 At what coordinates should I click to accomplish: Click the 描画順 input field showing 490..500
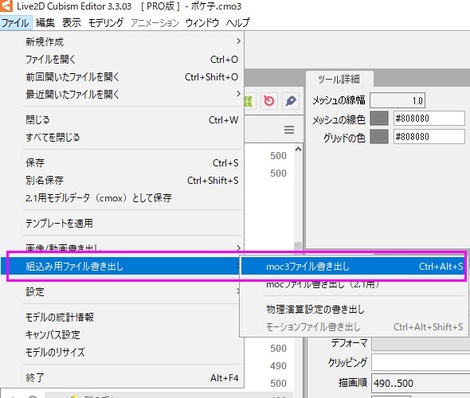click(x=421, y=383)
